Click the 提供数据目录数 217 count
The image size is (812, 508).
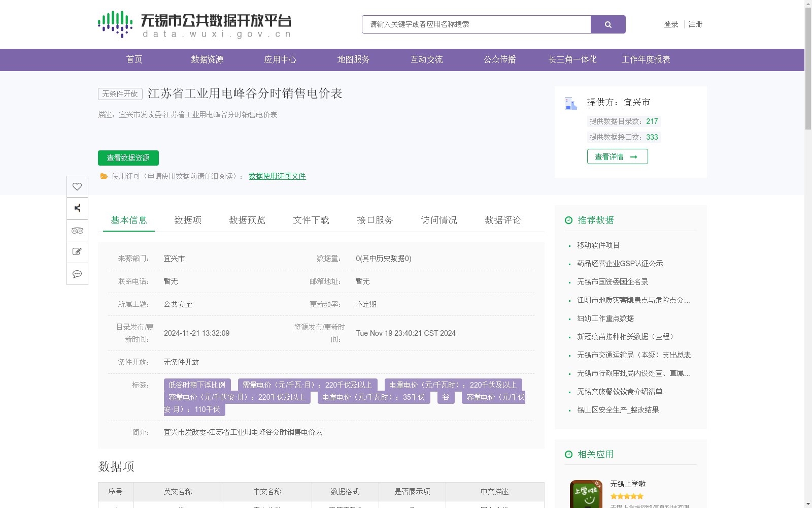(x=624, y=121)
